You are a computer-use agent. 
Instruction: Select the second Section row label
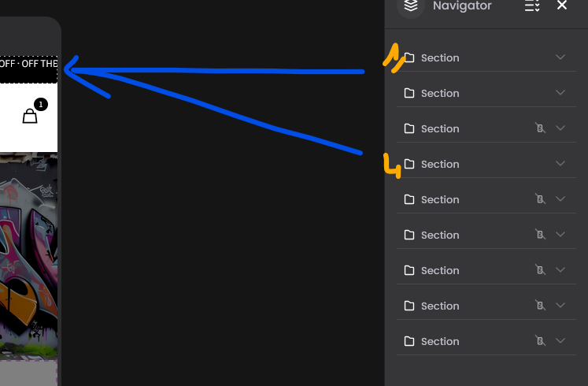(440, 94)
